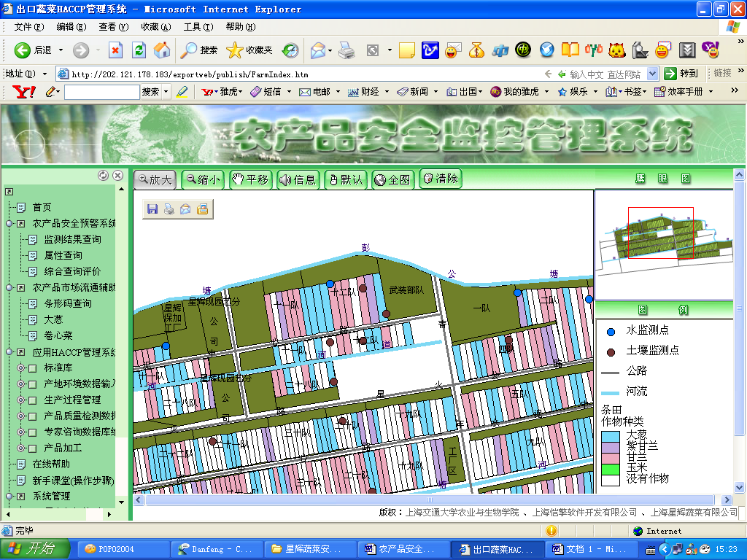Viewport: 747px width, 560px height.
Task: Toggle the checkbox beside 产品加工
Action: pos(32,448)
